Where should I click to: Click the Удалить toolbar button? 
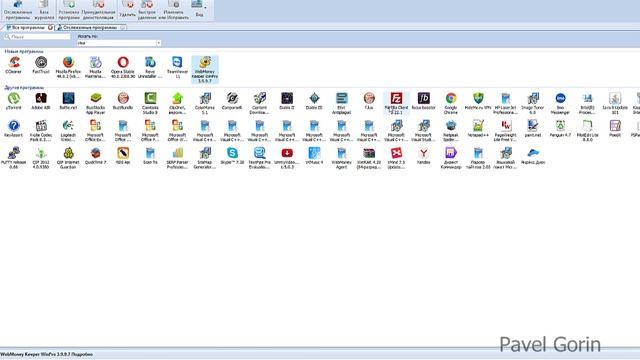(x=128, y=10)
